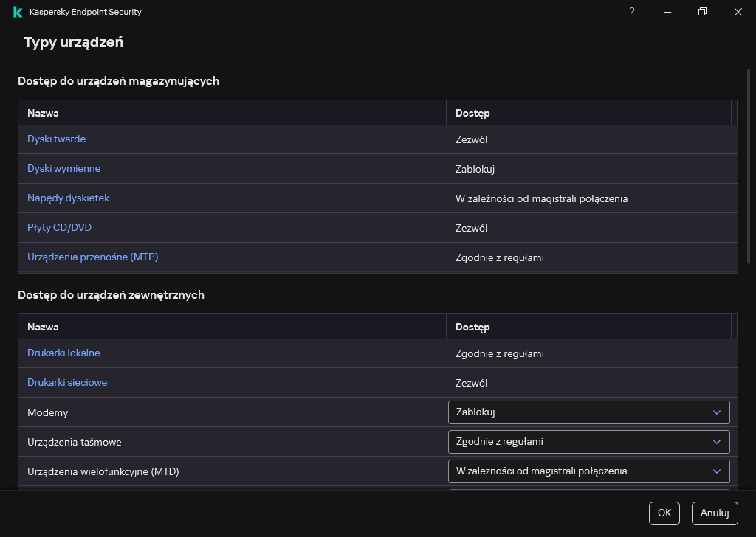Viewport: 756px width, 537px height.
Task: Click the chevron arrow for Urządzenia taśmowe
Action: (716, 442)
